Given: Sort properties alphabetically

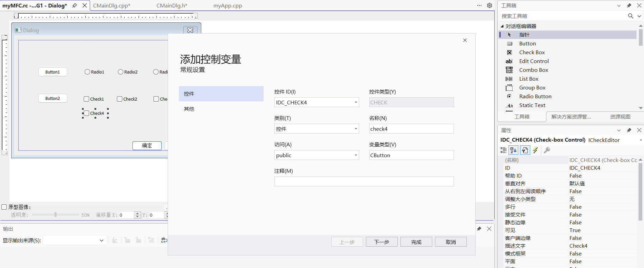Looking at the screenshot, I should [x=514, y=150].
